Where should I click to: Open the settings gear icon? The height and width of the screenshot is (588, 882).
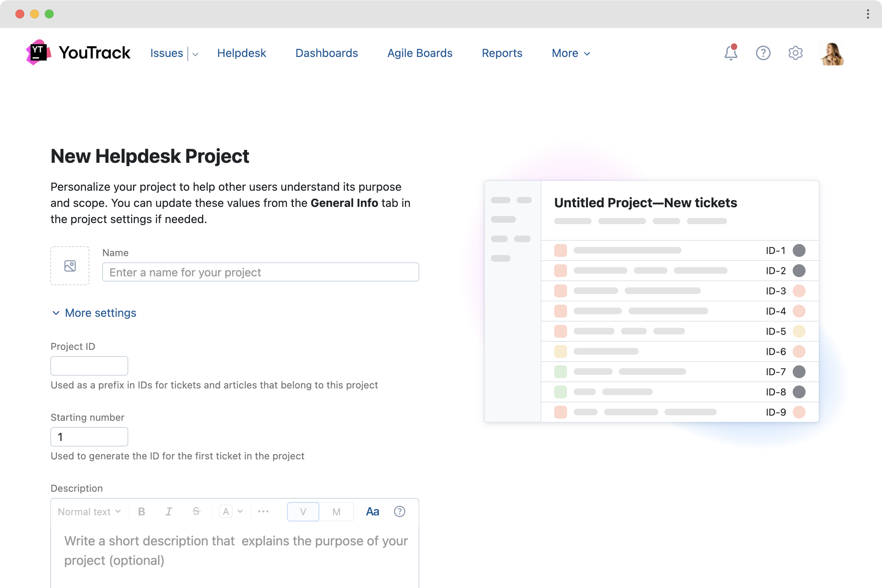pos(795,53)
